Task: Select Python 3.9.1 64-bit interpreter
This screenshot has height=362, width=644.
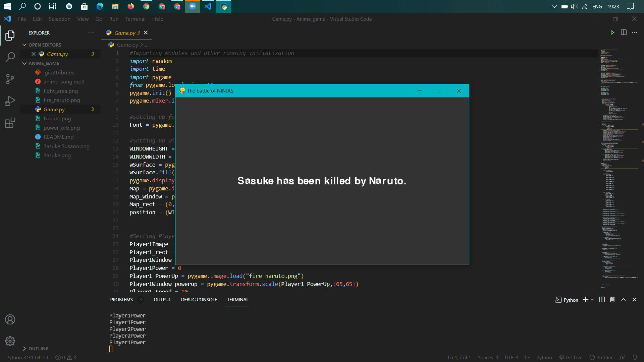Action: (x=27, y=358)
